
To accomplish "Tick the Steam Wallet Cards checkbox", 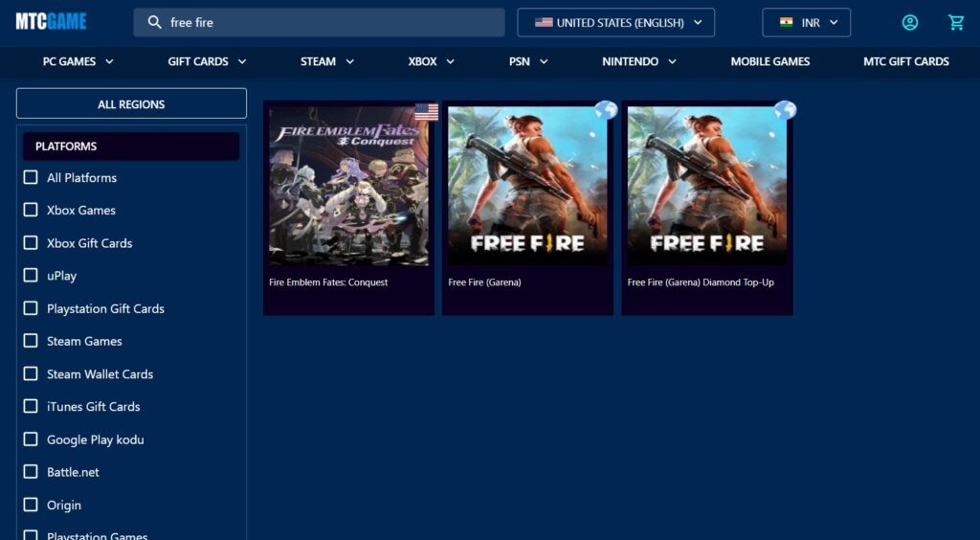I will (x=31, y=373).
